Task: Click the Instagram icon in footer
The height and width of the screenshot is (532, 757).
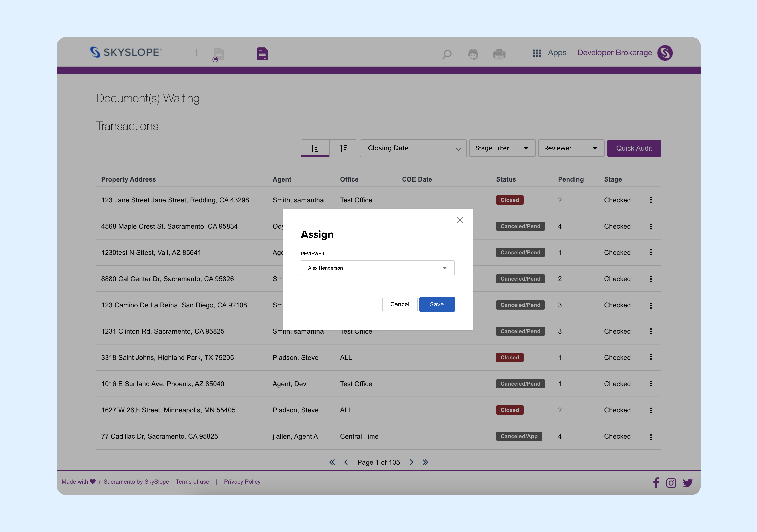Action: tap(671, 483)
